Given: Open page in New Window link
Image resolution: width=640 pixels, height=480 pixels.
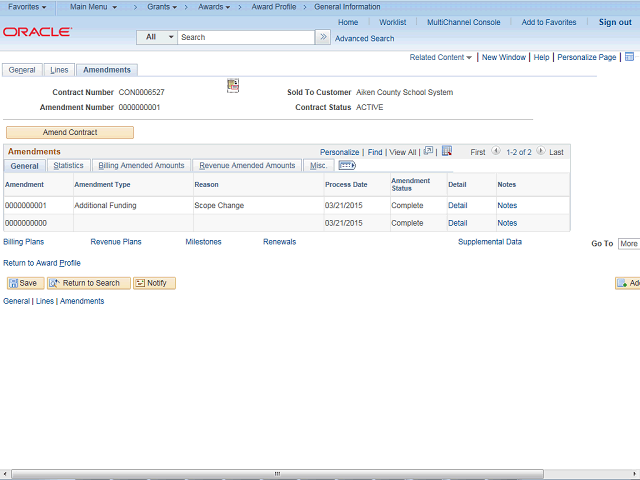Looking at the screenshot, I should pos(504,57).
